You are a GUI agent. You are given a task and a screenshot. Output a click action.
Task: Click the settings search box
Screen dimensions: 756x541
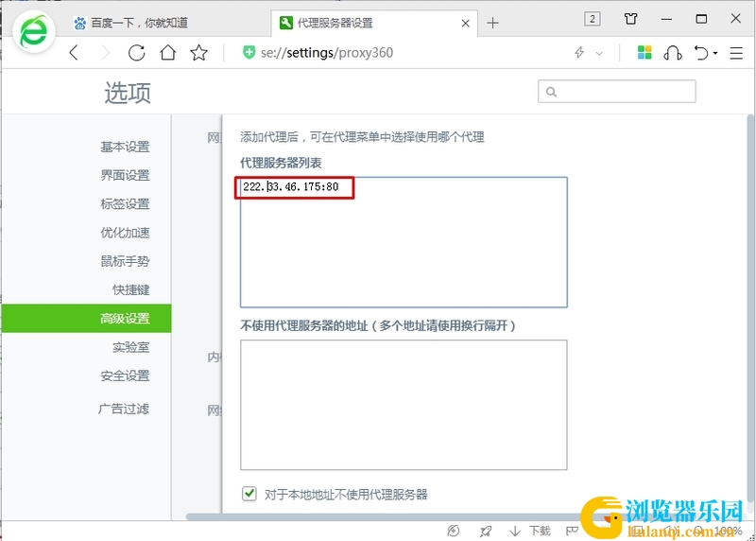[x=617, y=91]
